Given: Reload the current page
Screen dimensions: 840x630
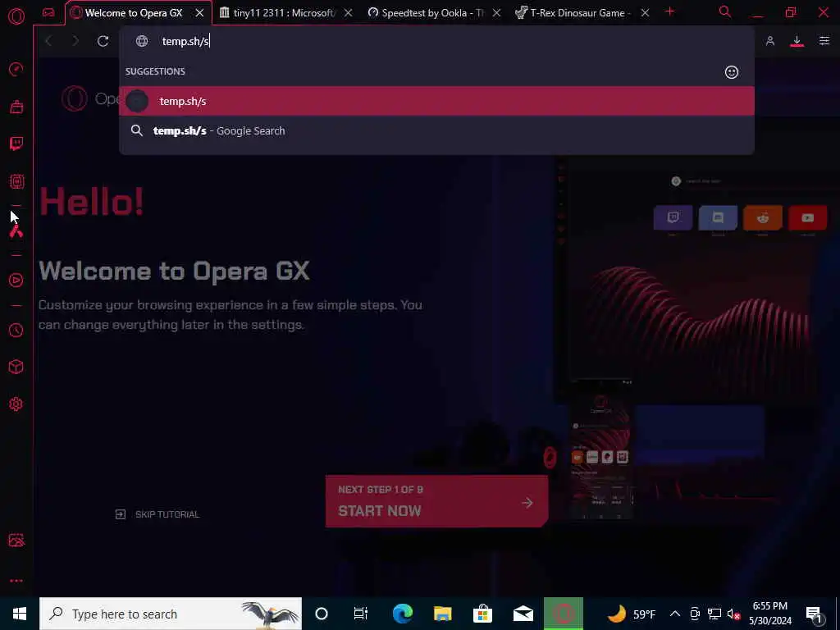Looking at the screenshot, I should pos(103,41).
